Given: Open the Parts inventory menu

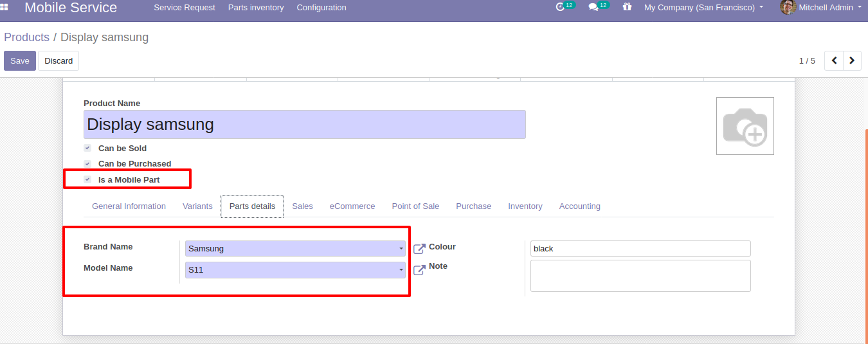Looking at the screenshot, I should coord(256,8).
